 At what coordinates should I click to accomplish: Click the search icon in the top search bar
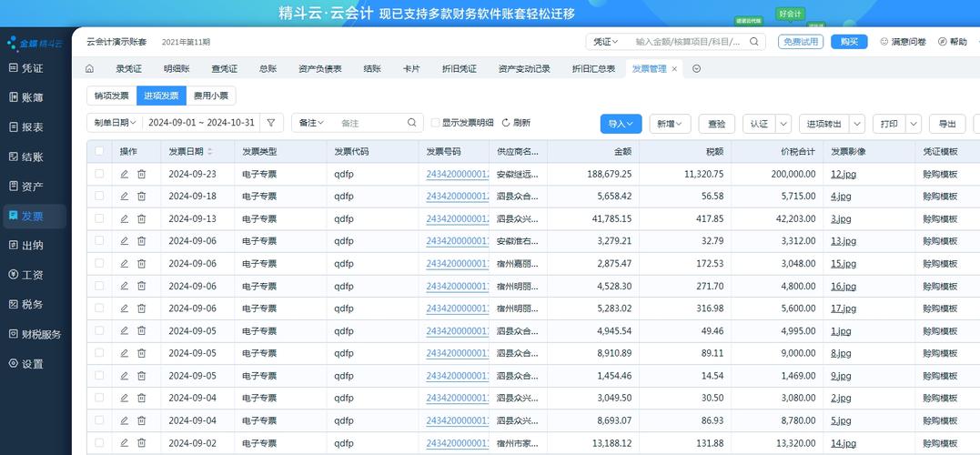pyautogui.click(x=754, y=42)
